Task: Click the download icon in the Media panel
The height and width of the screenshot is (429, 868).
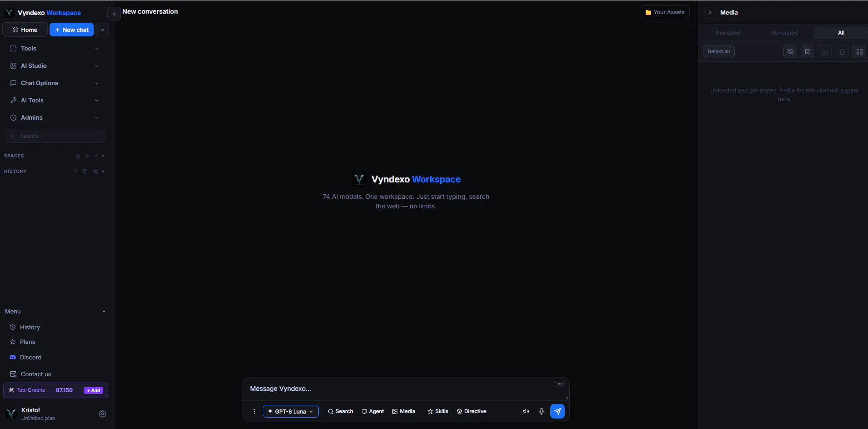Action: pyautogui.click(x=825, y=51)
